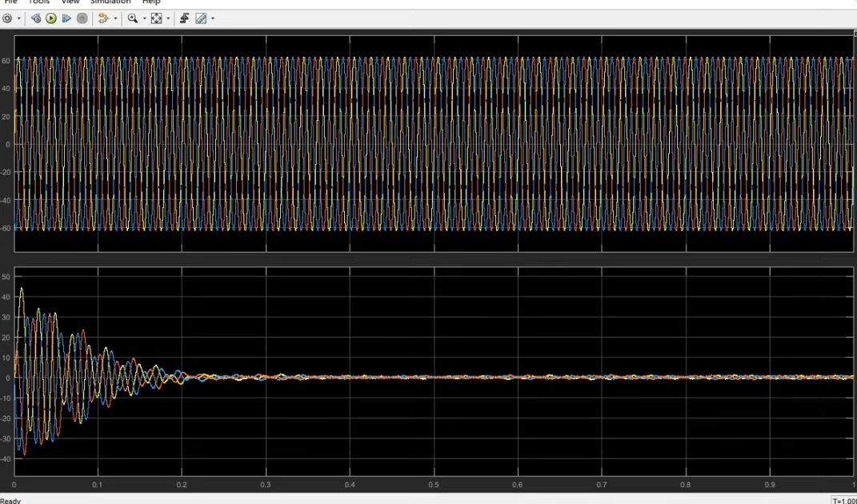Expand the measurements dropdown arrow
Image resolution: width=857 pixels, height=504 pixels.
(213, 18)
